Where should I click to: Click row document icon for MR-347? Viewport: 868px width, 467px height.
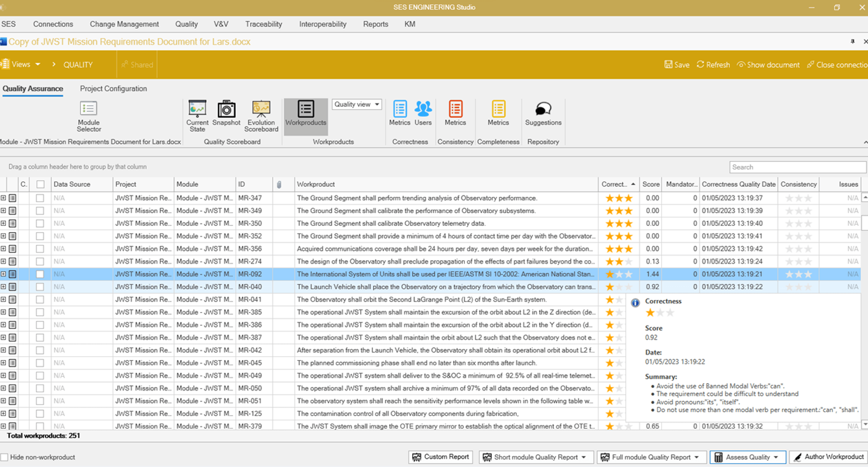[13, 198]
